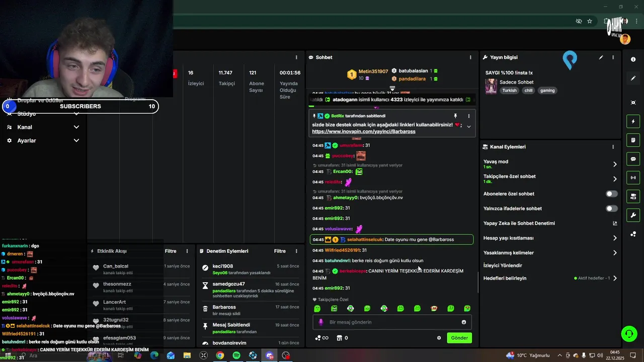The image size is (644, 362).
Task: Click the wrench icon in right sidebar
Action: [633, 215]
